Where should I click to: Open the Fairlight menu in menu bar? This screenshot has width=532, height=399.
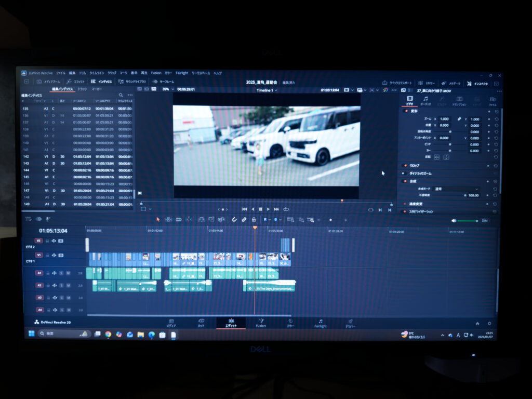tap(182, 73)
